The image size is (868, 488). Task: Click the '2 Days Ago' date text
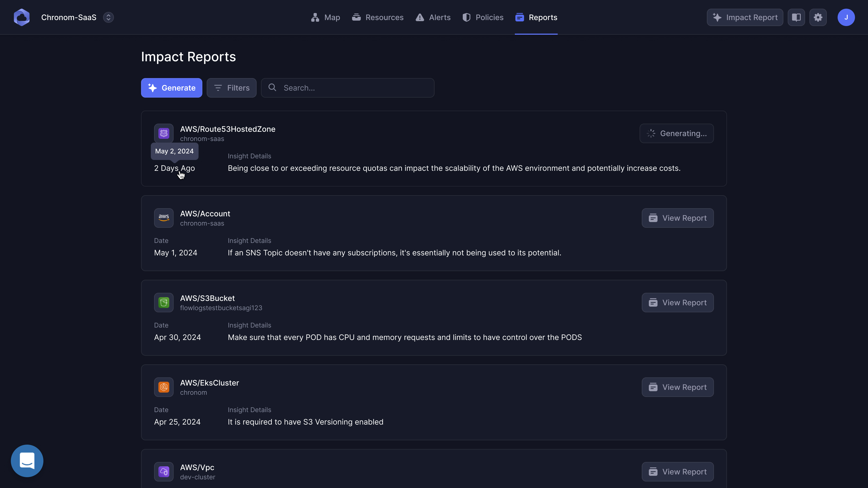click(174, 168)
